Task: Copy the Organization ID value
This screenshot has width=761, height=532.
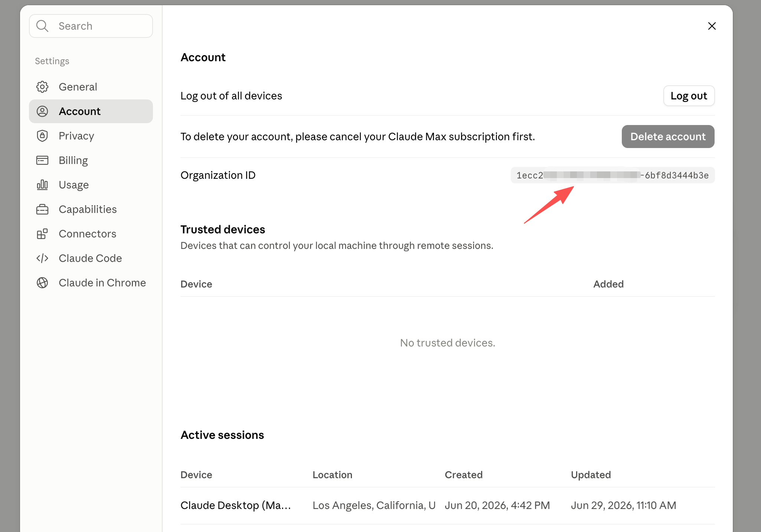Action: tap(613, 175)
